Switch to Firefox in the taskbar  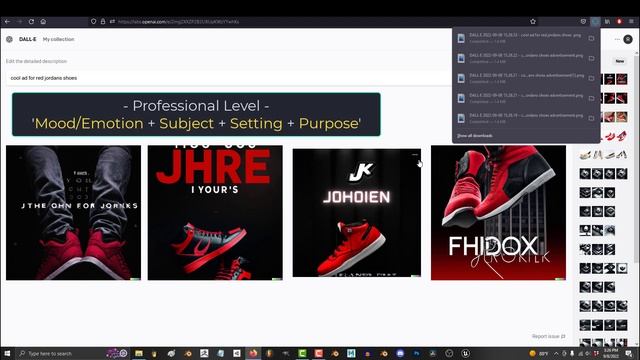(x=253, y=353)
